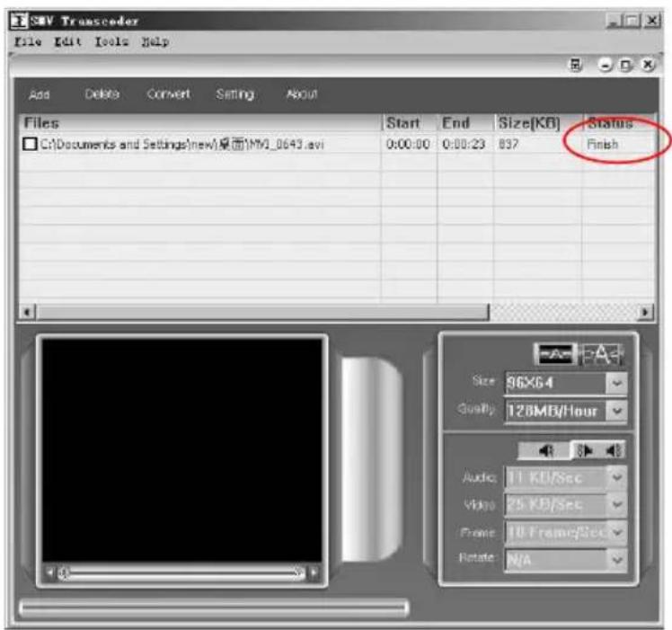Click the preview seek-forward arrow
Screen dimensions: 672x630
click(314, 572)
